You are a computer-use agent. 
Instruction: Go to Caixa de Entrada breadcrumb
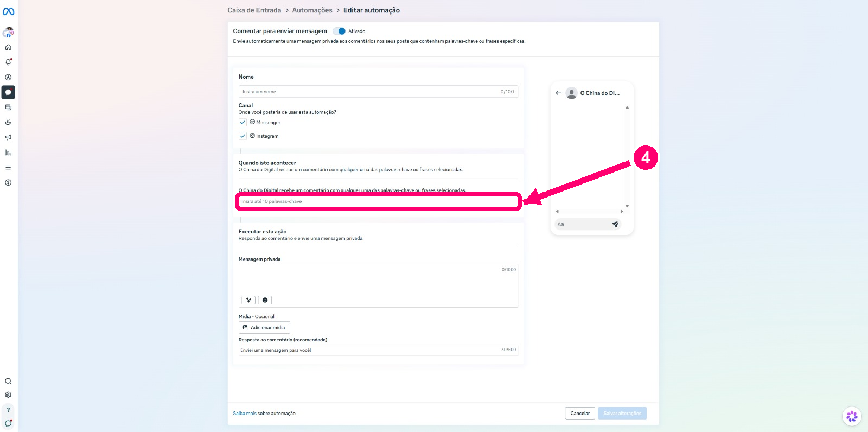[x=254, y=10]
